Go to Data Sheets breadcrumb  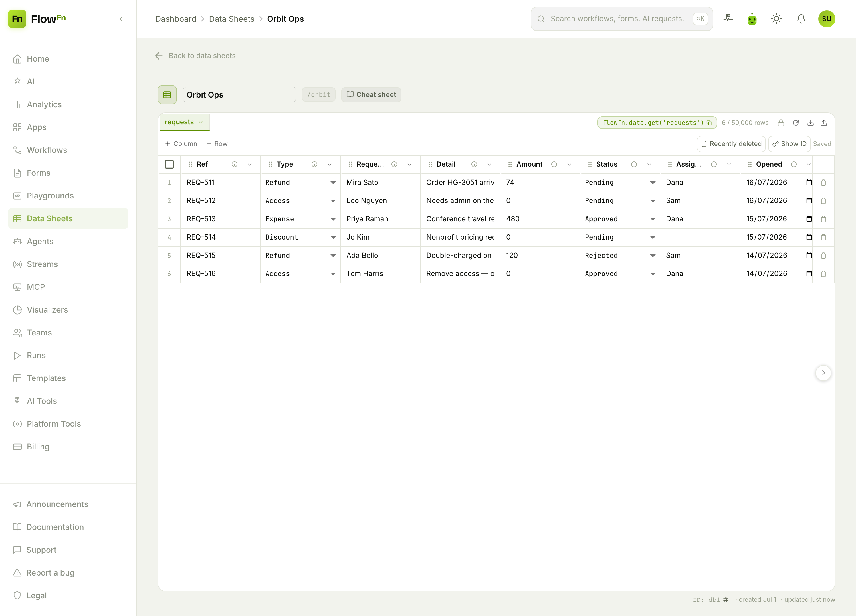click(x=232, y=19)
